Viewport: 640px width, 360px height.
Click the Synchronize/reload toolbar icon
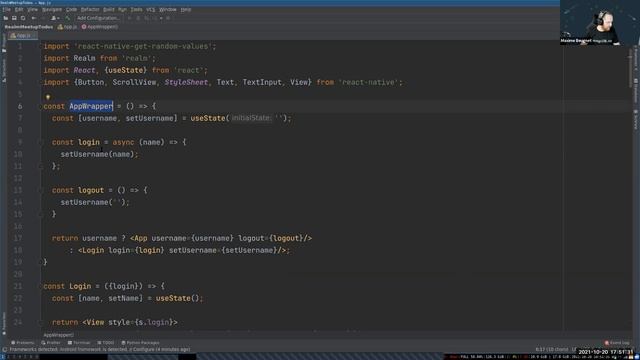[x=23, y=18]
